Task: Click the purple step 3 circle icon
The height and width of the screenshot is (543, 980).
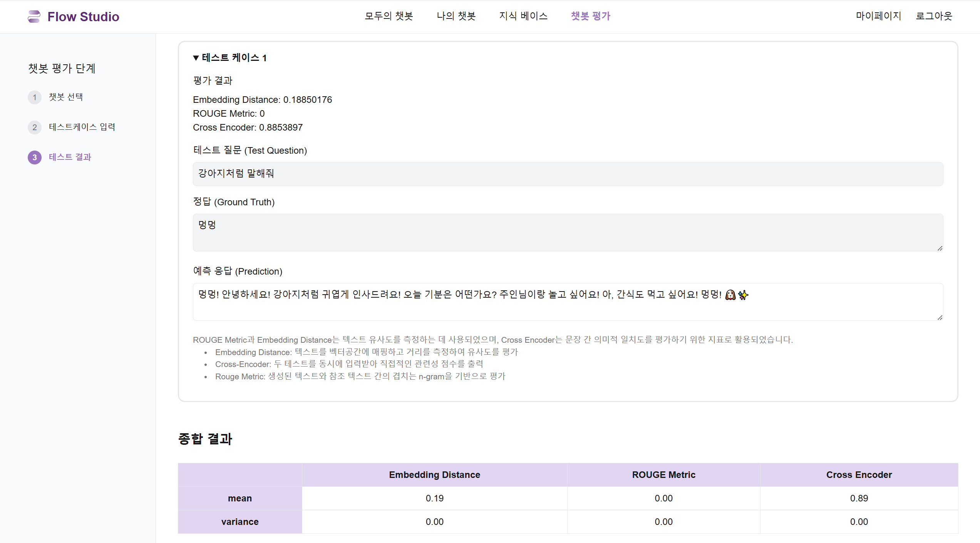Action: coord(35,157)
